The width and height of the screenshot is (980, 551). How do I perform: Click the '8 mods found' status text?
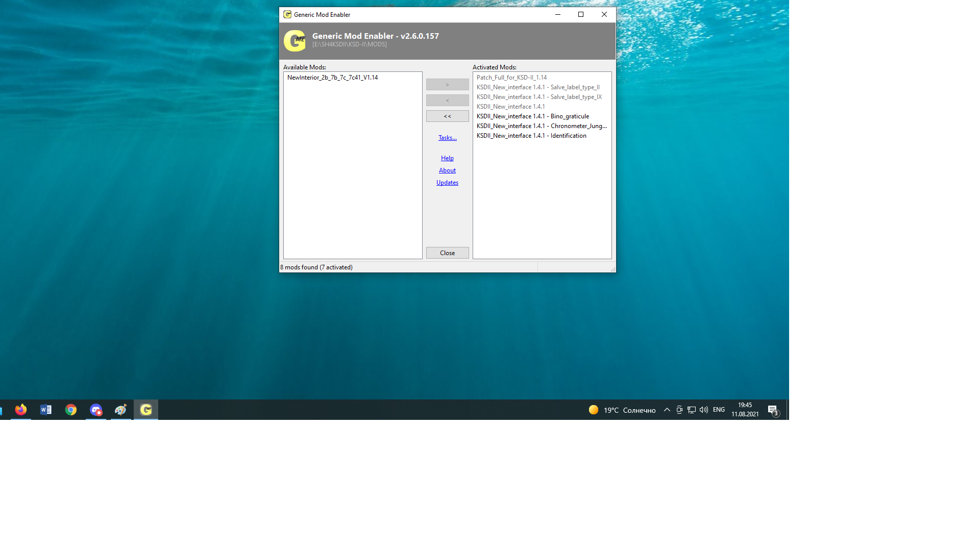[316, 267]
